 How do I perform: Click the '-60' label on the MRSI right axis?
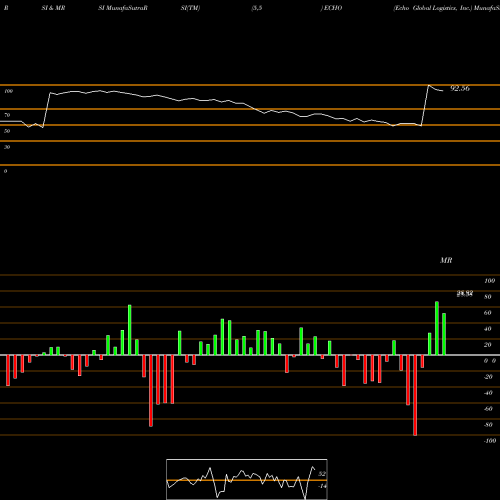[x=488, y=409]
